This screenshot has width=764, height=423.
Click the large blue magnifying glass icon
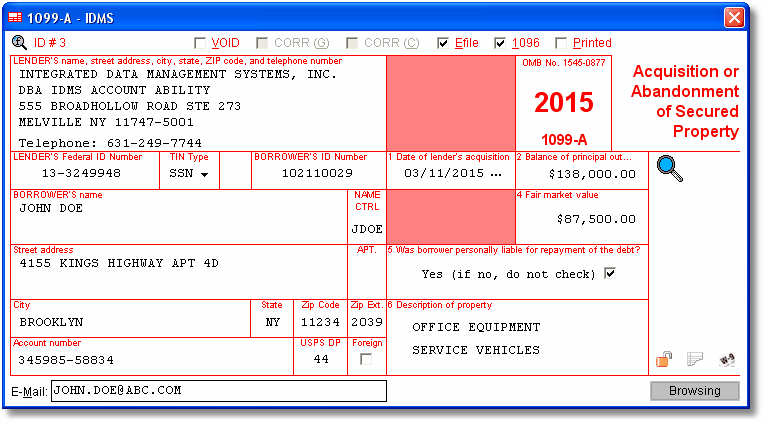point(669,169)
